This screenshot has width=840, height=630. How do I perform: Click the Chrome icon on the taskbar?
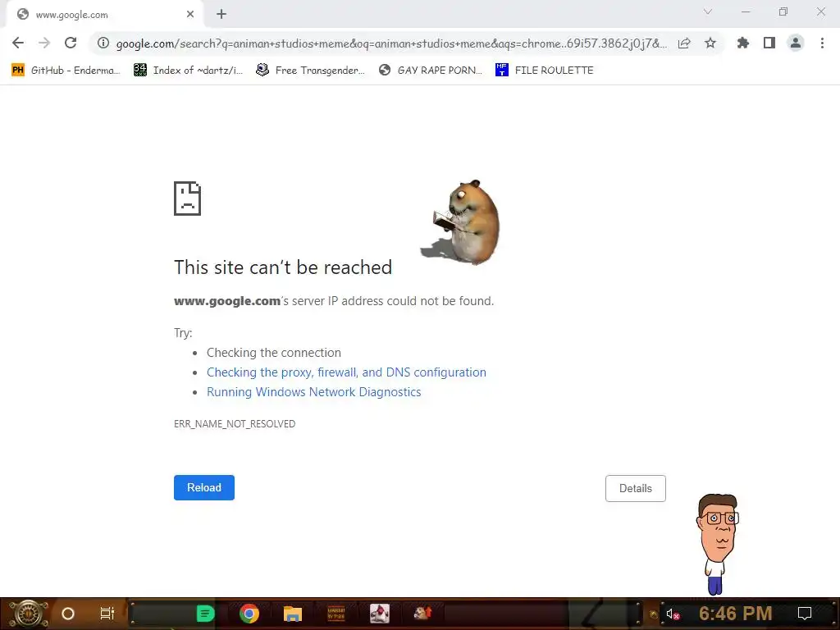pyautogui.click(x=249, y=614)
